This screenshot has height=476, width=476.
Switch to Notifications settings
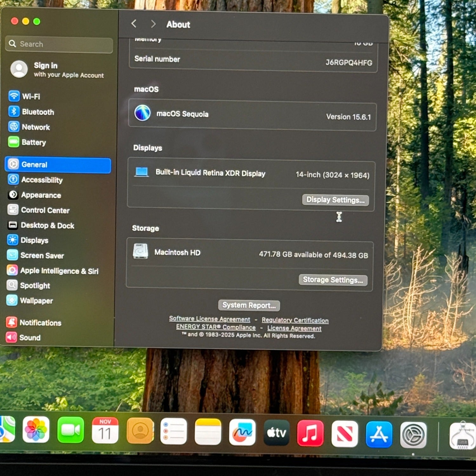point(40,323)
